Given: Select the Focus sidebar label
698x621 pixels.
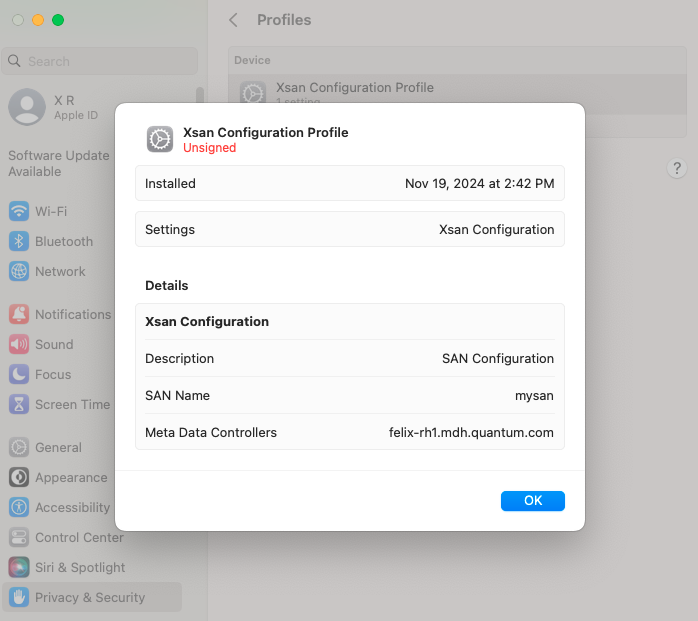Looking at the screenshot, I should pos(53,374).
